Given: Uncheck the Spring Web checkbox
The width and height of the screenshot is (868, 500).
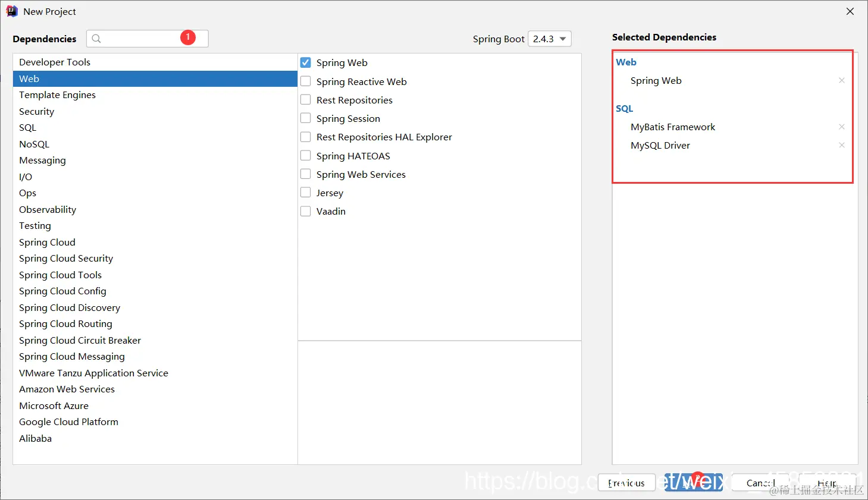Looking at the screenshot, I should pyautogui.click(x=306, y=62).
